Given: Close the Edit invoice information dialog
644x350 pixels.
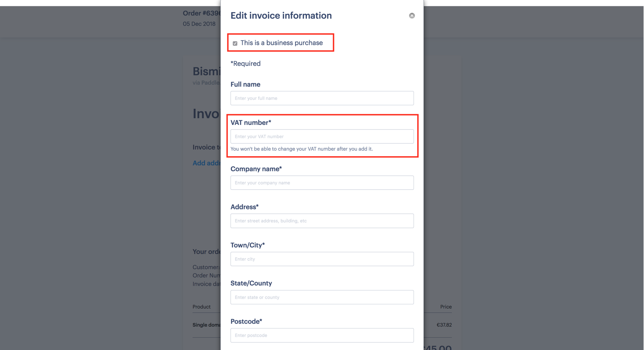Looking at the screenshot, I should (x=412, y=16).
